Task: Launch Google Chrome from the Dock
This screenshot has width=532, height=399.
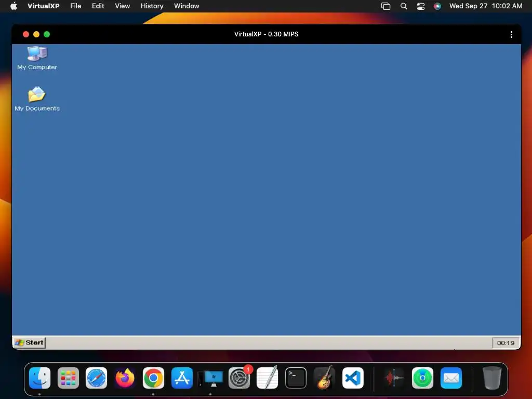Action: coord(153,378)
